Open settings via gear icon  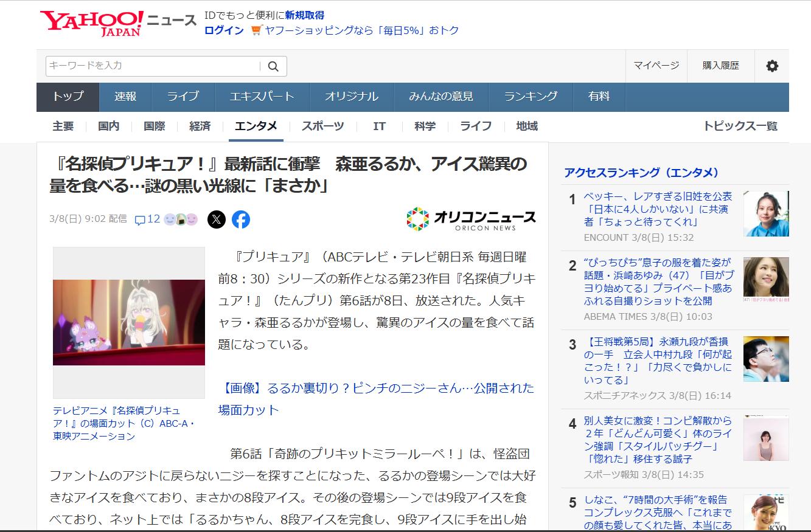[x=771, y=66]
